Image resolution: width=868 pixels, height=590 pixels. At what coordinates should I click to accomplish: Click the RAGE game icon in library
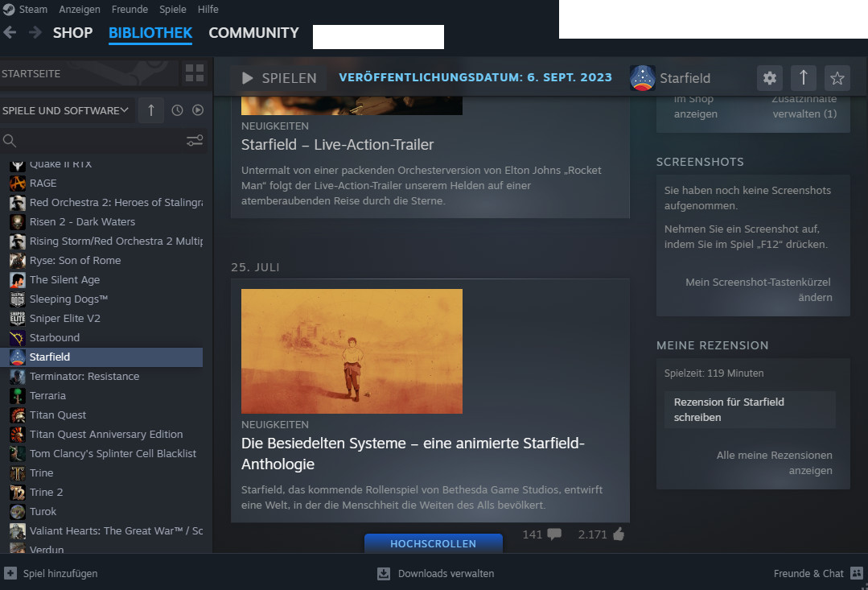coord(18,183)
